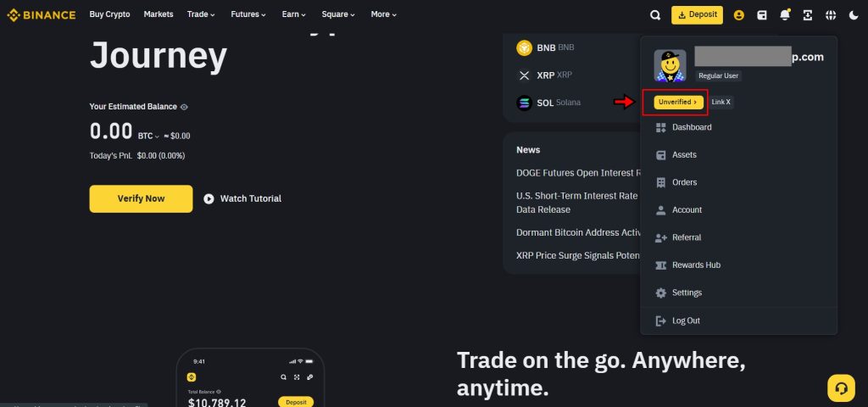Click the Deposit button in phone mockup

coord(296,403)
